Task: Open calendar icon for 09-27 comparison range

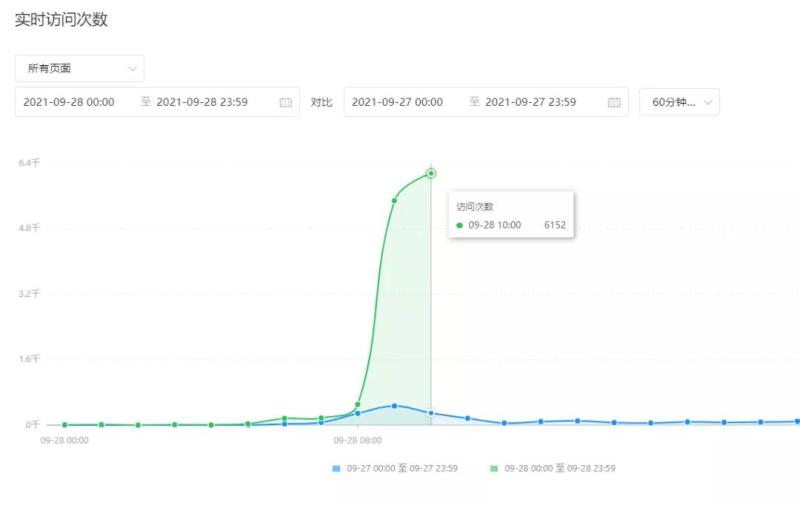Action: pos(614,103)
